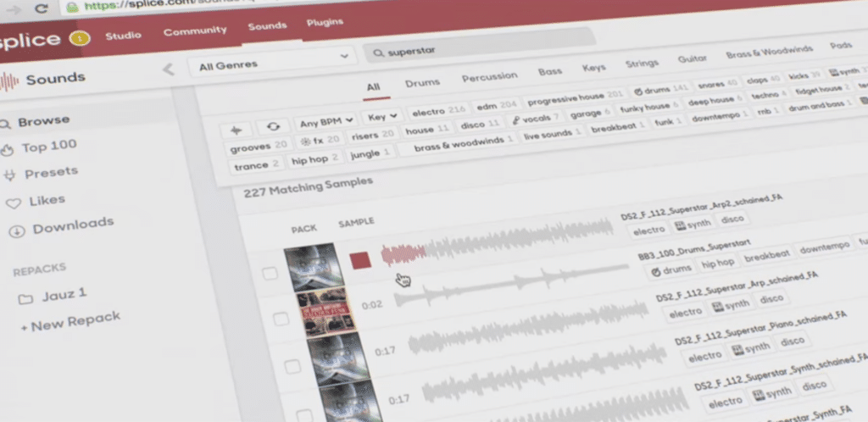Open the gold coin credits badge

click(80, 39)
